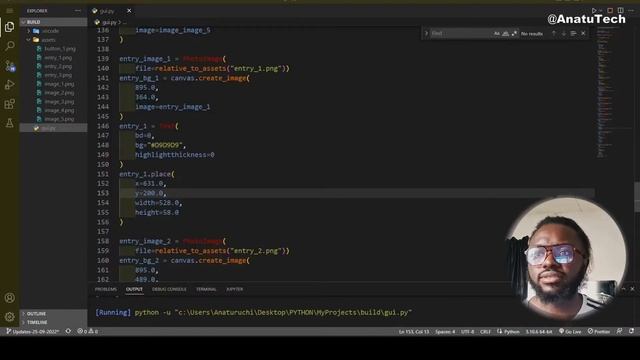
Task: Change line ending via CRLF item
Action: (x=485, y=332)
